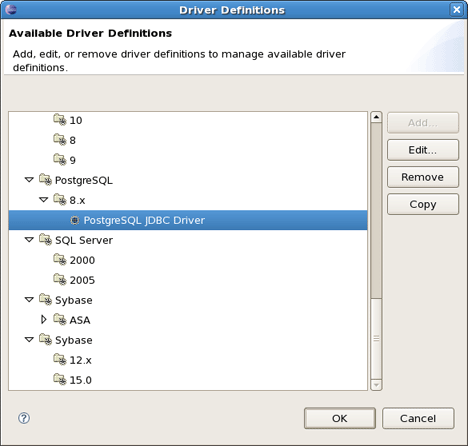Click the Cancel button
The width and height of the screenshot is (468, 446).
click(418, 418)
